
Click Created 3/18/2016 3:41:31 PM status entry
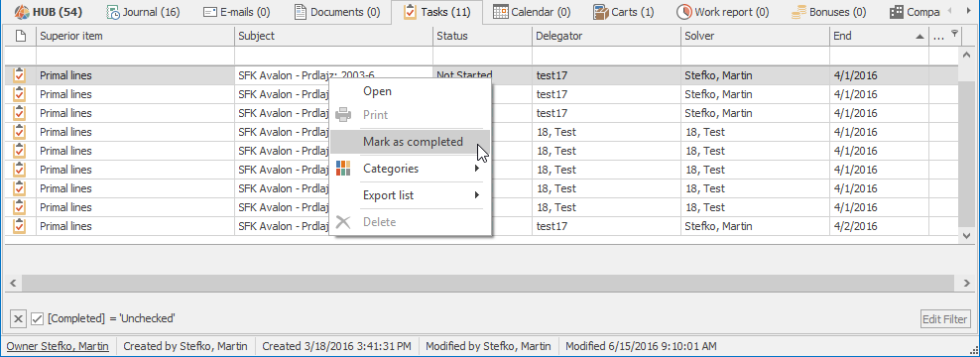(x=336, y=346)
